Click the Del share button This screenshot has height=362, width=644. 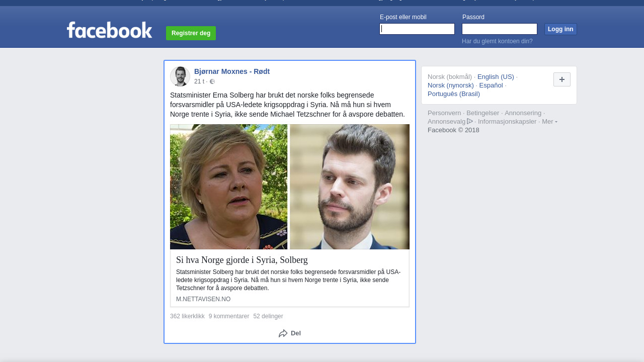(290, 333)
